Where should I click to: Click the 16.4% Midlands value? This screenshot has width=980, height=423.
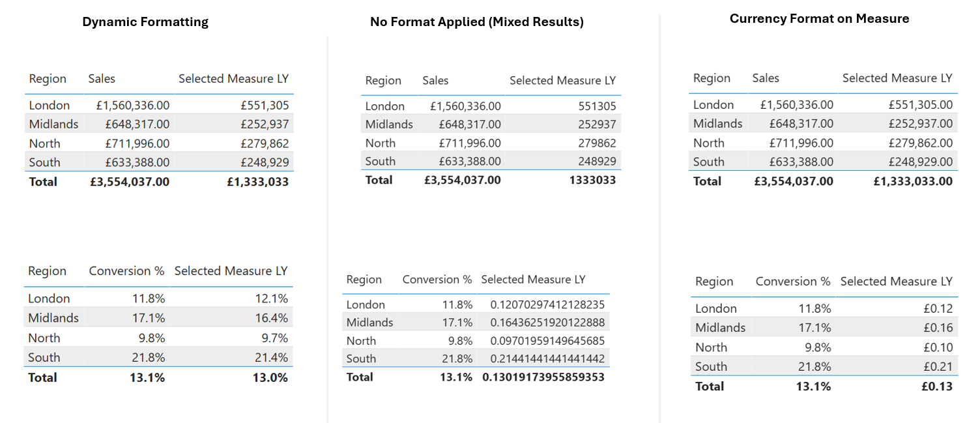click(x=272, y=318)
